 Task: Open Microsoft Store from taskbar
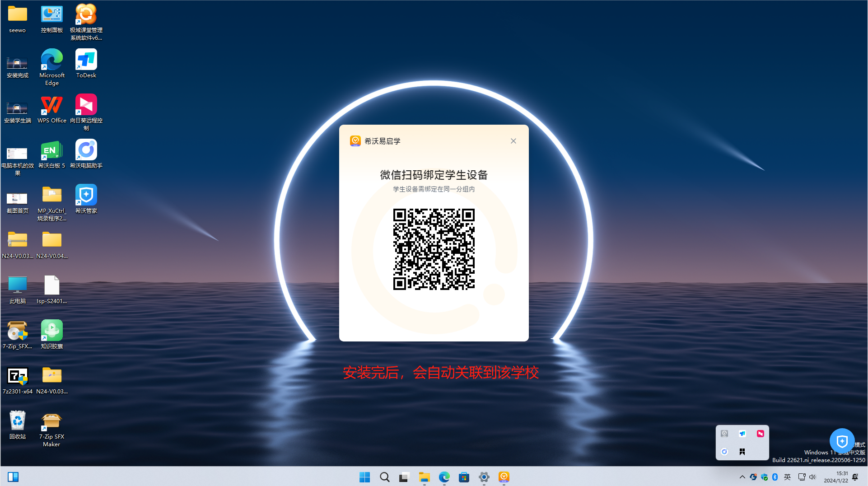tap(464, 477)
